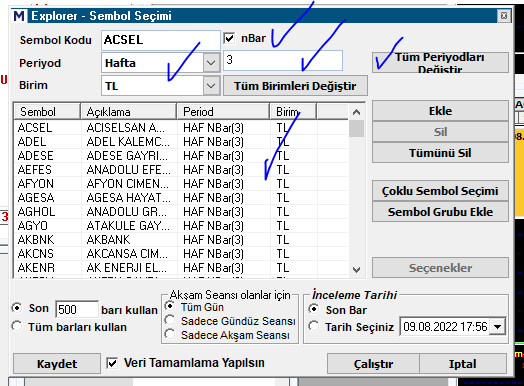Click the Sembol Kodu input field
The width and height of the screenshot is (524, 386).
161,40
